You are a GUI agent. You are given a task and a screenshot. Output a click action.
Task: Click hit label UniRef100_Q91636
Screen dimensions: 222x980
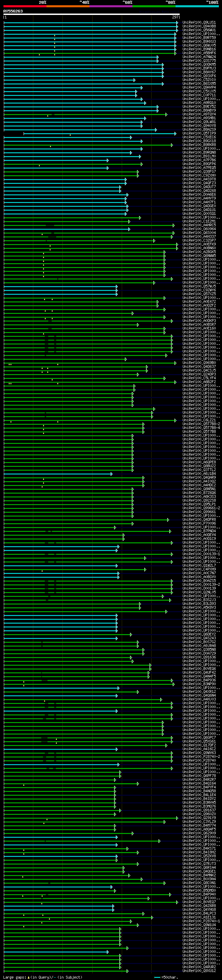point(199,657)
